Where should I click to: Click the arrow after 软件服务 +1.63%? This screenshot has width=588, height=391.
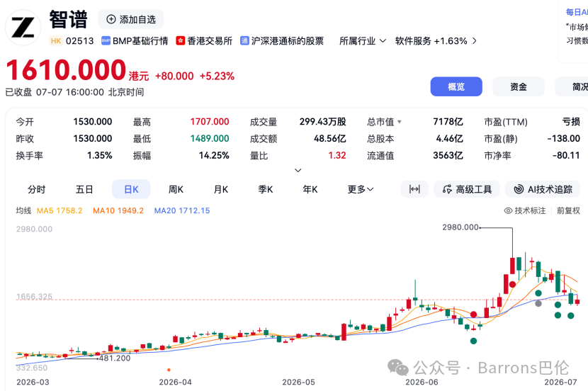475,41
